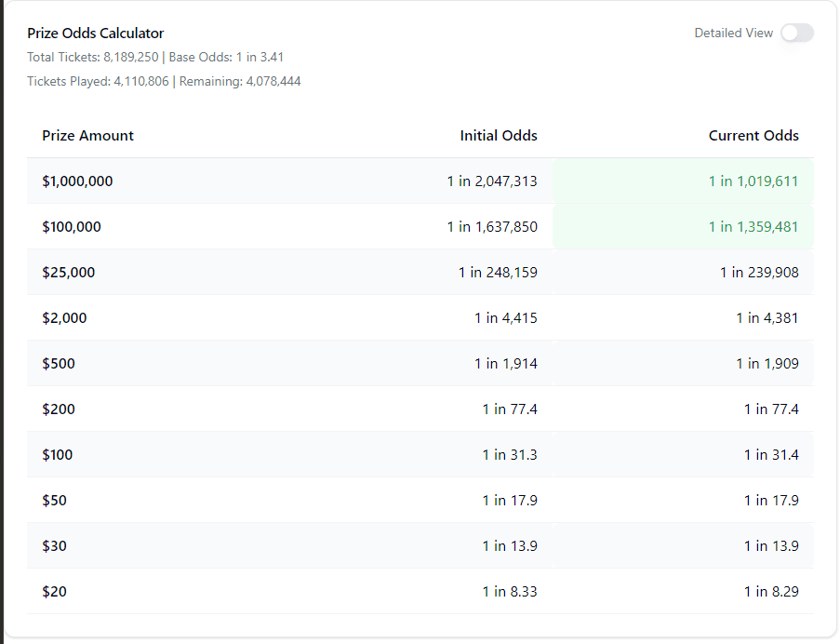840x644 pixels.
Task: Click the $100 prize label
Action: 59,454
